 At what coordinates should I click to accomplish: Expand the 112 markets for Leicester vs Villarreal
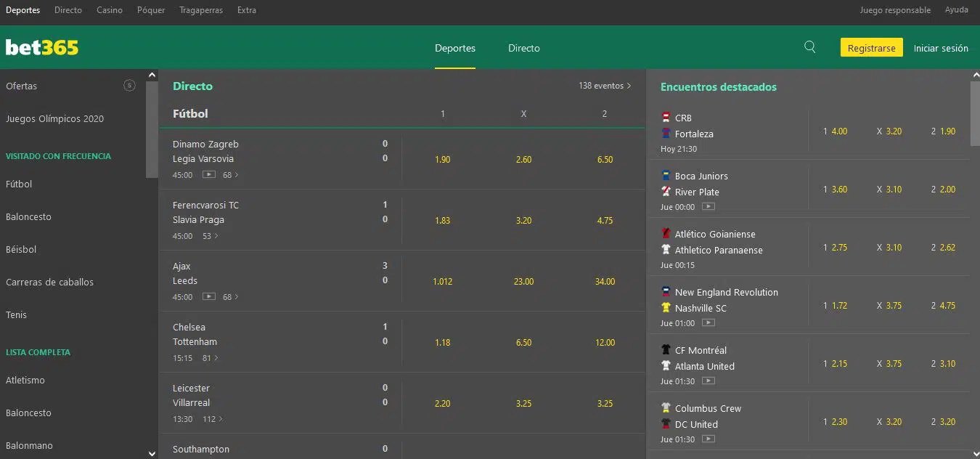213,419
